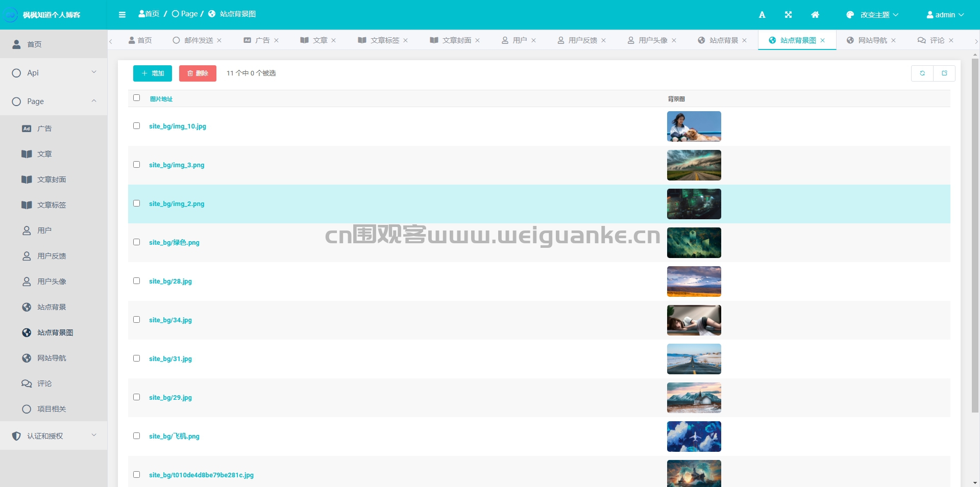Click the blog logo icon at top left

coord(10,15)
